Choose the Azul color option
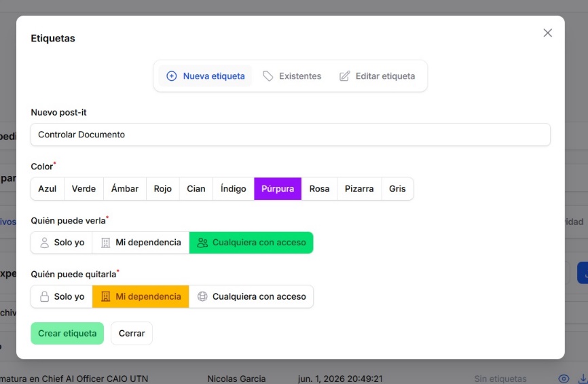The width and height of the screenshot is (588, 384). pos(48,189)
